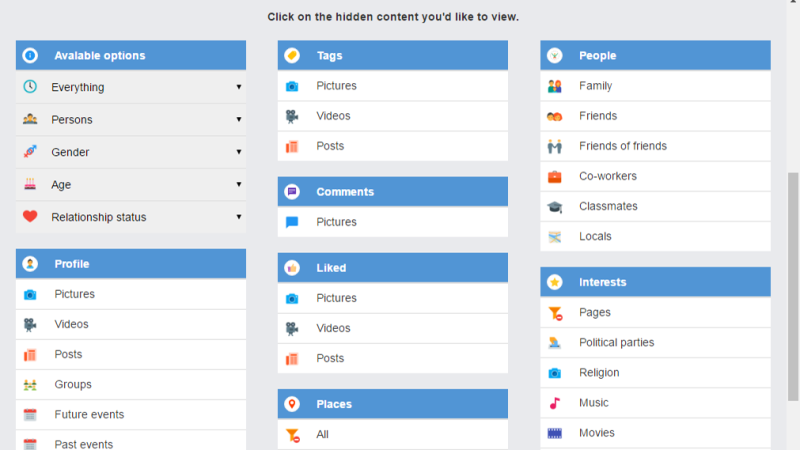Screen dimensions: 800x450
Task: Expand the Gender dropdown option
Action: pyautogui.click(x=239, y=152)
